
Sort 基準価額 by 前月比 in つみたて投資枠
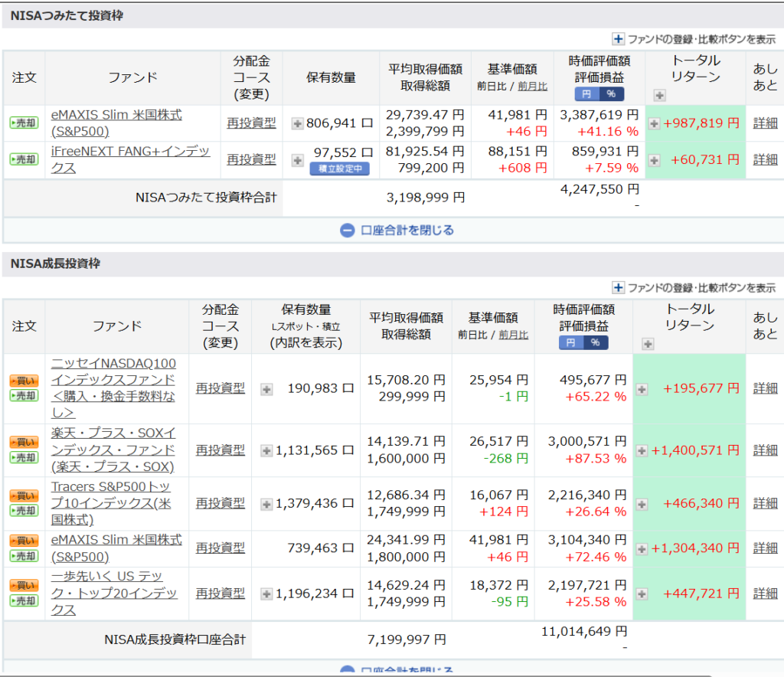533,87
